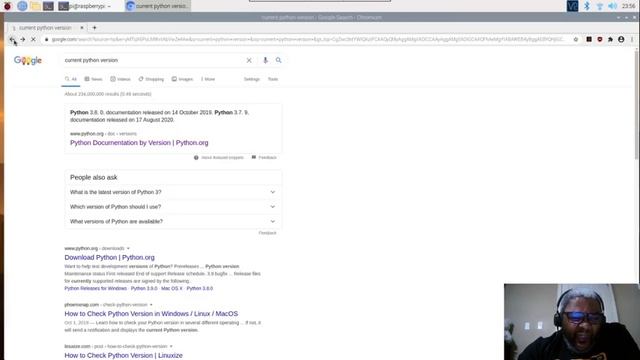640x360 pixels.
Task: Click the address bar URL
Action: click(x=308, y=40)
